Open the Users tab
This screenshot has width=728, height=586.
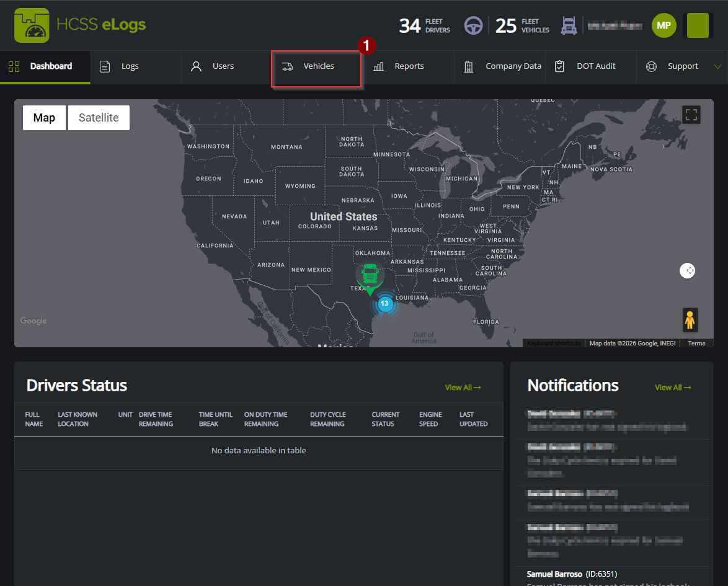click(x=226, y=66)
